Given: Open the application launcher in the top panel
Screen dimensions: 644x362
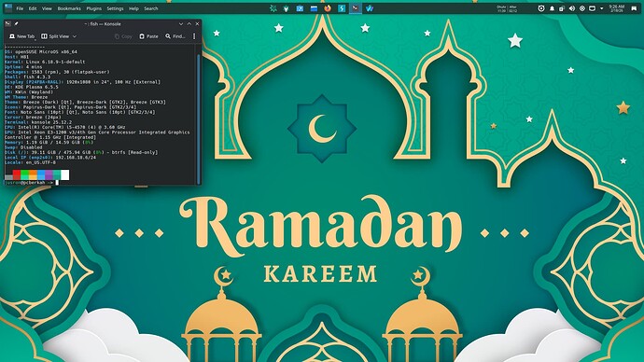Looking at the screenshot, I should pos(7,8).
